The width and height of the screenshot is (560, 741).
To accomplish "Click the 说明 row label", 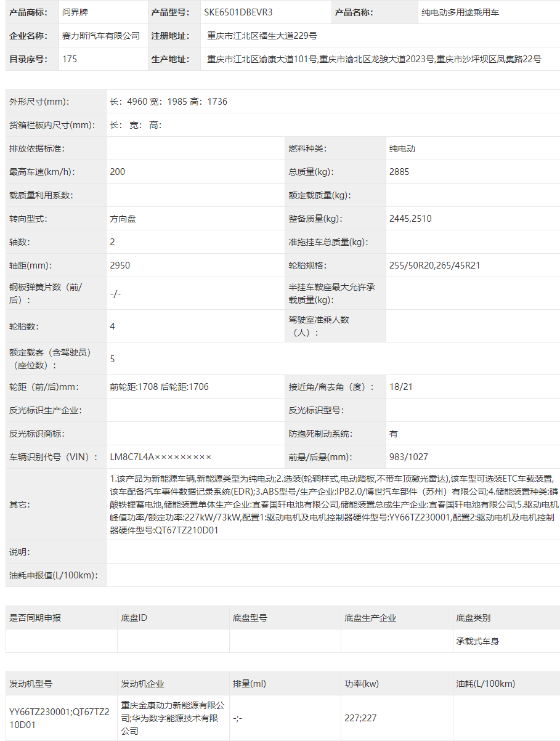I will click(19, 552).
